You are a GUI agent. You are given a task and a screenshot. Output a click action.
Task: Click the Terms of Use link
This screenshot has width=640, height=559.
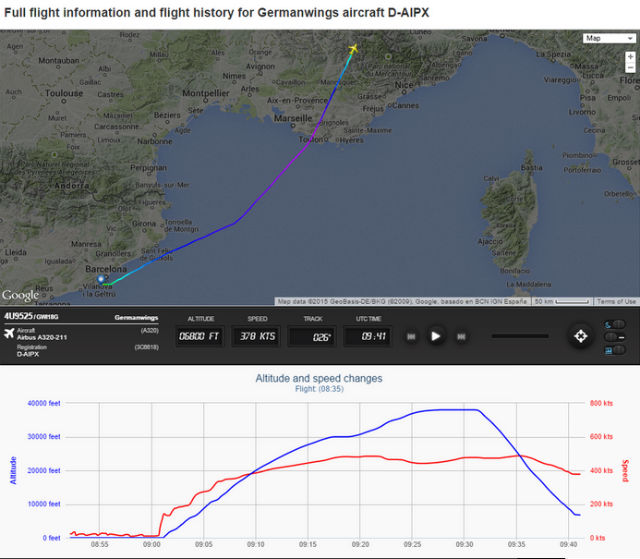(x=616, y=301)
